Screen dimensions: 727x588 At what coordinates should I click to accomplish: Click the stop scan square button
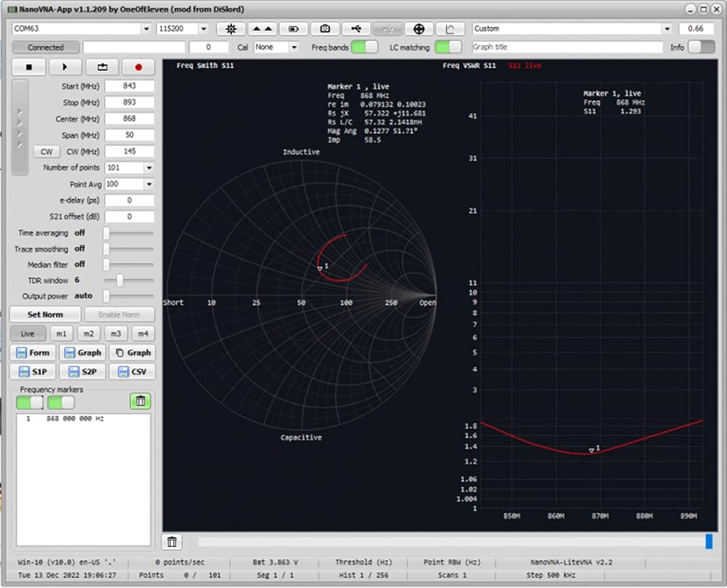coord(29,67)
